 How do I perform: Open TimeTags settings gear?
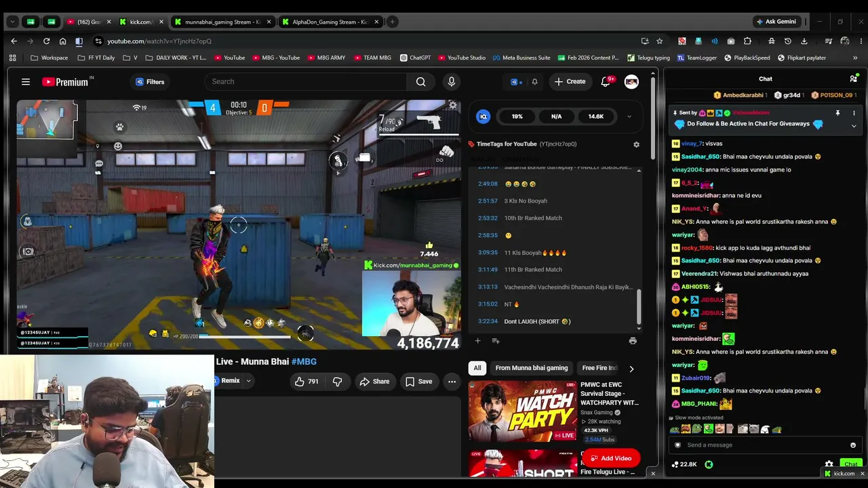pos(636,144)
